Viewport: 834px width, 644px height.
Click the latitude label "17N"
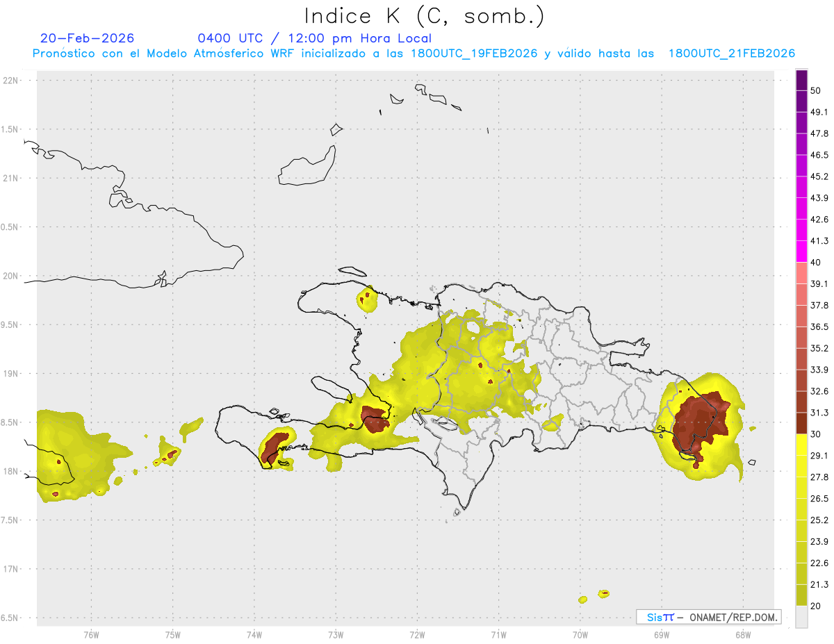click(11, 569)
